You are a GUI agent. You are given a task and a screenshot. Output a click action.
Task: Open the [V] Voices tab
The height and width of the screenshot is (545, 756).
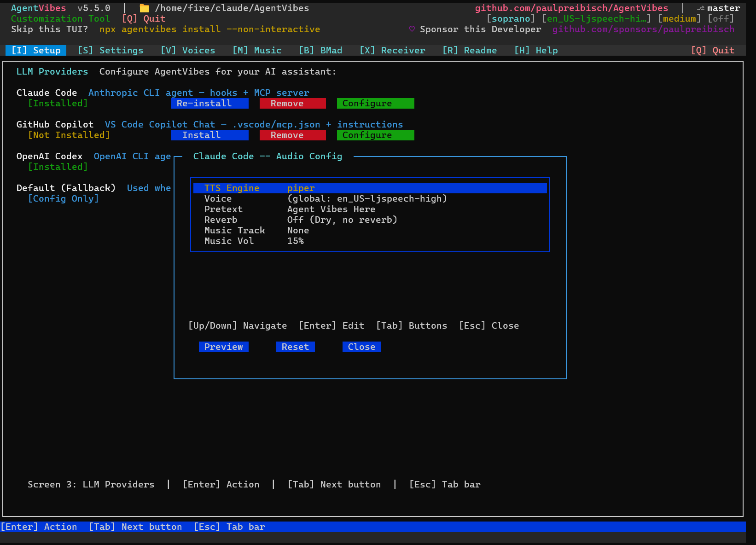188,50
